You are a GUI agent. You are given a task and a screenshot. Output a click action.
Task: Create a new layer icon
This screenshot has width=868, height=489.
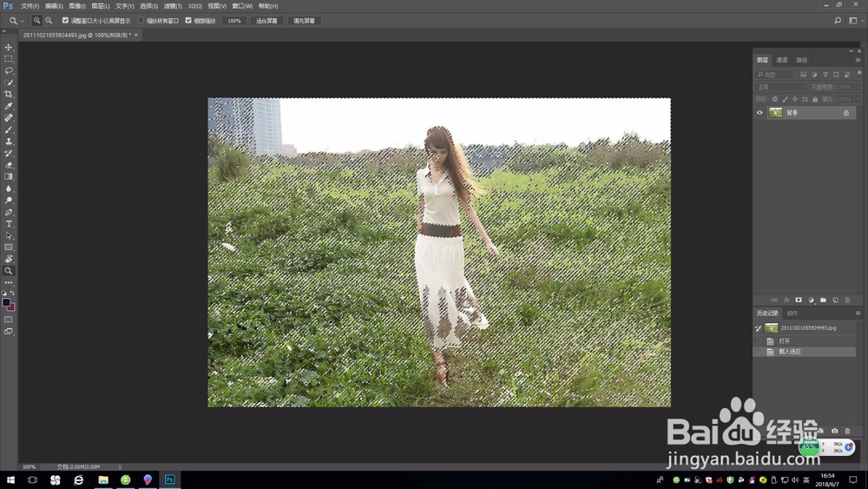pyautogui.click(x=835, y=301)
